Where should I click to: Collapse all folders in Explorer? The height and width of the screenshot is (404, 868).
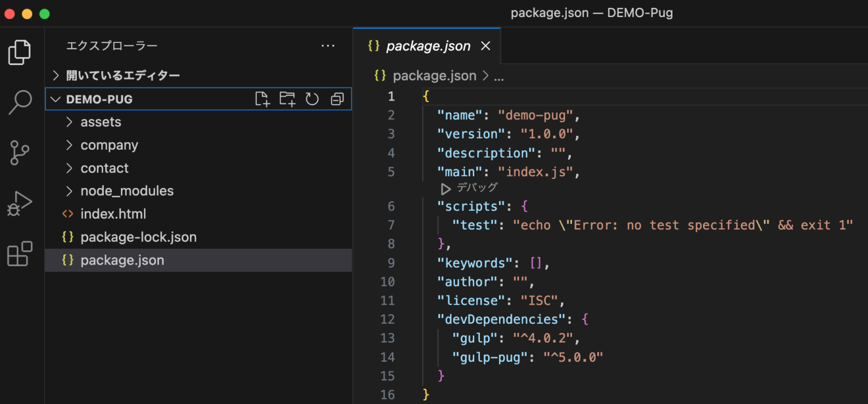tap(337, 98)
